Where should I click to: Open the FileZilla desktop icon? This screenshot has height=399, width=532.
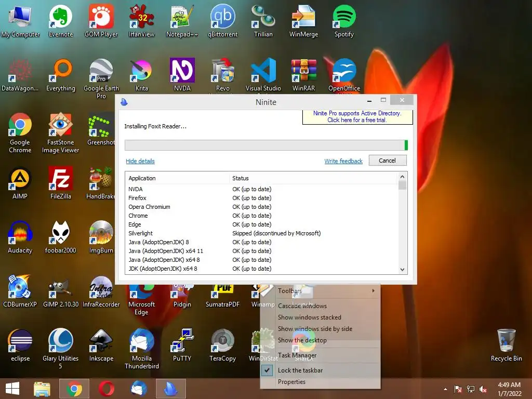61,183
